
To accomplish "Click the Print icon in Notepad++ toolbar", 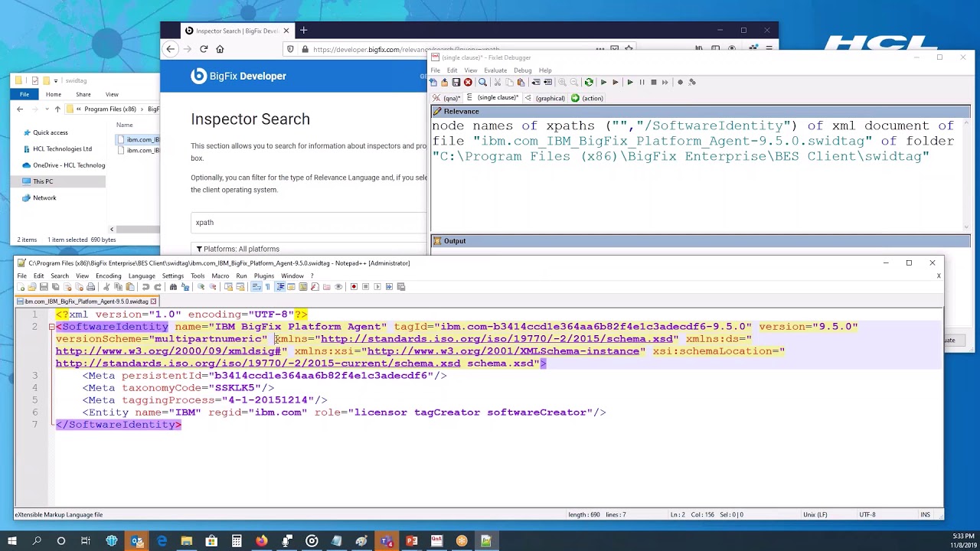I will tap(90, 287).
